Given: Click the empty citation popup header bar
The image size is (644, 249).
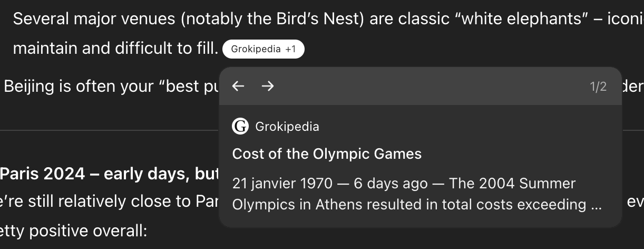Looking at the screenshot, I should (x=422, y=87).
